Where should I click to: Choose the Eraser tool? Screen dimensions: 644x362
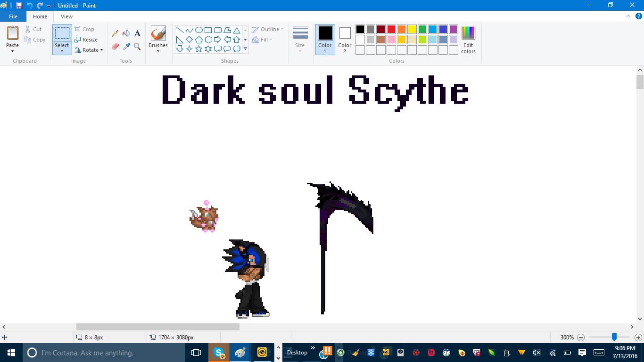point(115,46)
